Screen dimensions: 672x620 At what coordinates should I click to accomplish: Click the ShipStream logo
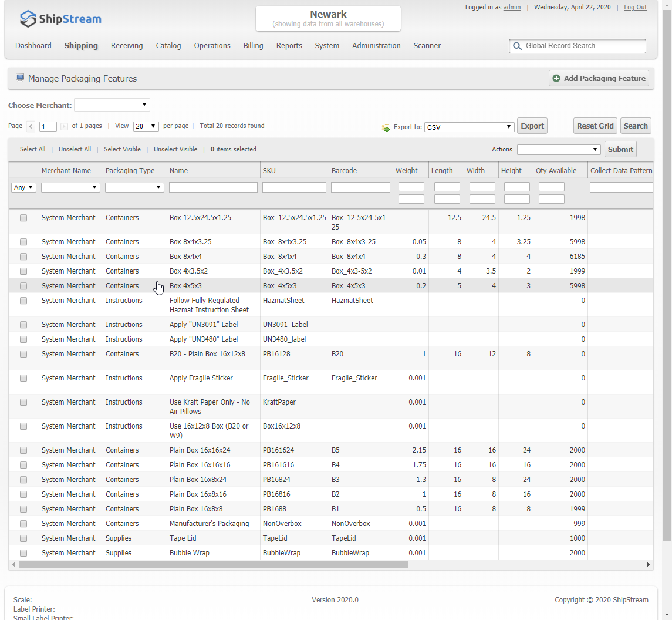click(x=59, y=18)
